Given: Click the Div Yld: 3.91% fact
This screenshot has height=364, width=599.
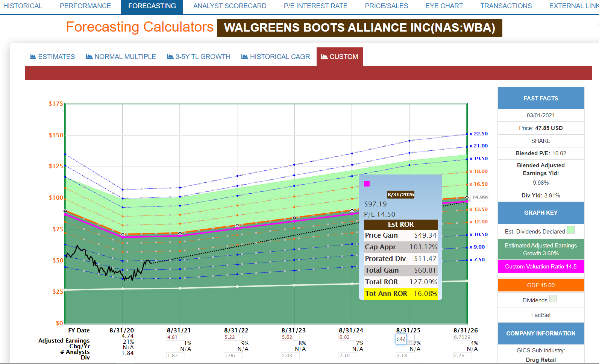Looking at the screenshot, I should [541, 196].
